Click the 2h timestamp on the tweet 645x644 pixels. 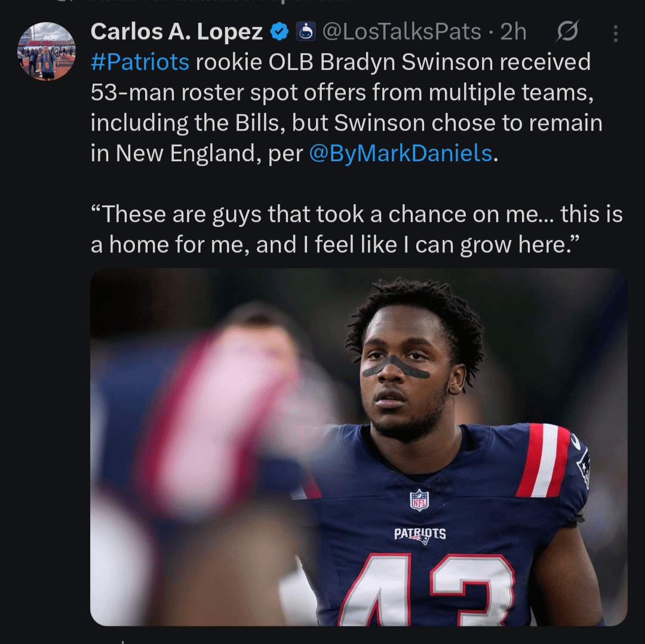tap(513, 32)
